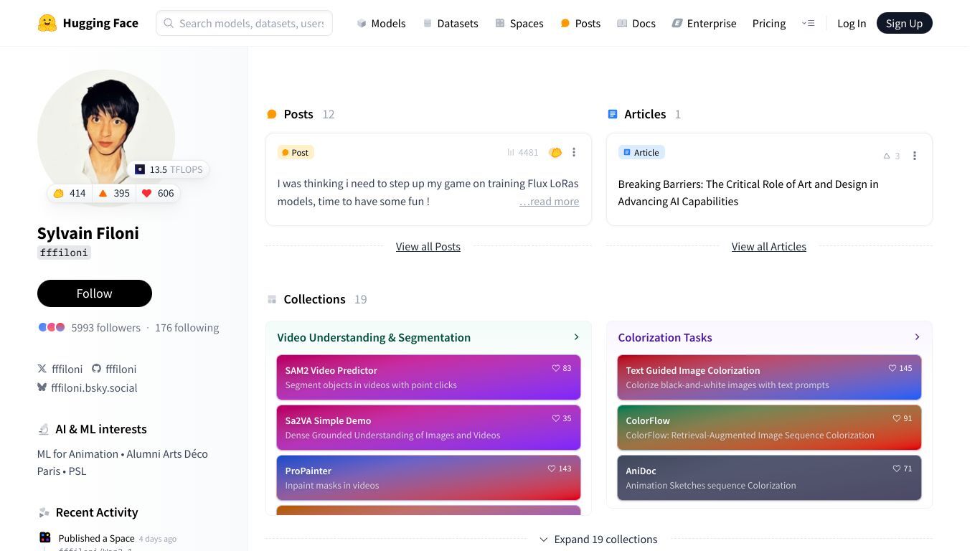Open Docs in top navigation
Image resolution: width=980 pixels, height=551 pixels.
point(636,23)
